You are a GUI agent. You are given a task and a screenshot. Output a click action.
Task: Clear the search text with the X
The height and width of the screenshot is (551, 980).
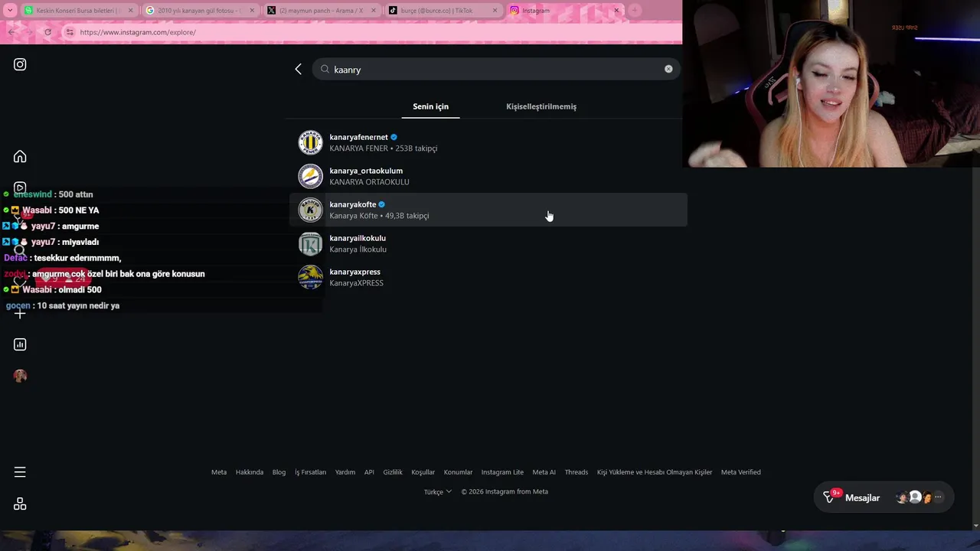pyautogui.click(x=668, y=69)
